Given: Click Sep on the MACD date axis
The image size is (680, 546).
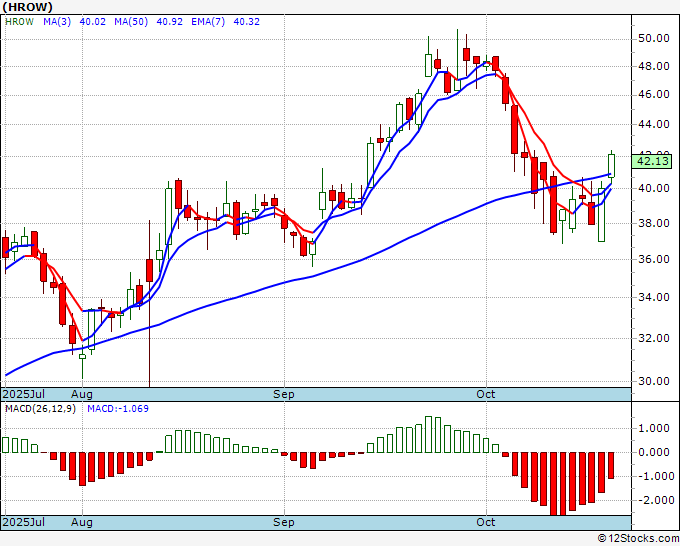Looking at the screenshot, I should pyautogui.click(x=284, y=522).
